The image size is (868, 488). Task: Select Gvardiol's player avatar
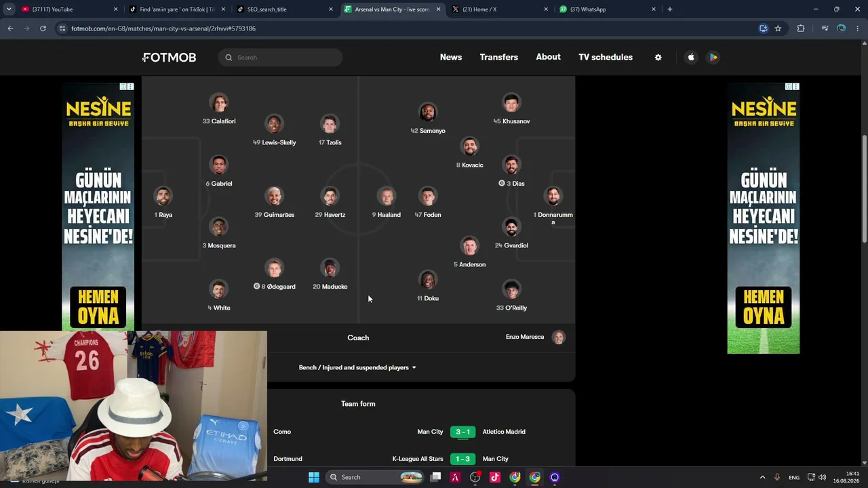pos(511,227)
